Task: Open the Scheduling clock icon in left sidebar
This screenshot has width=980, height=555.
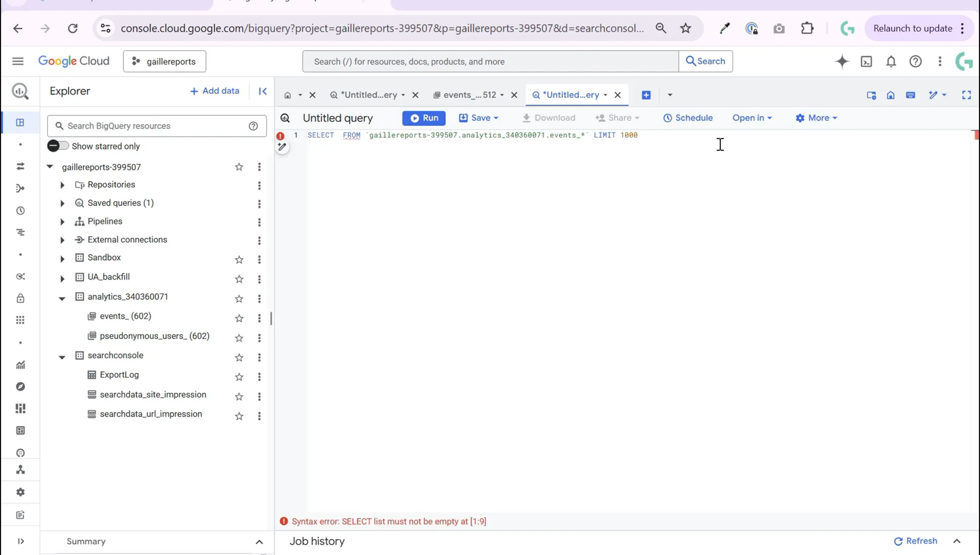Action: 21,211
